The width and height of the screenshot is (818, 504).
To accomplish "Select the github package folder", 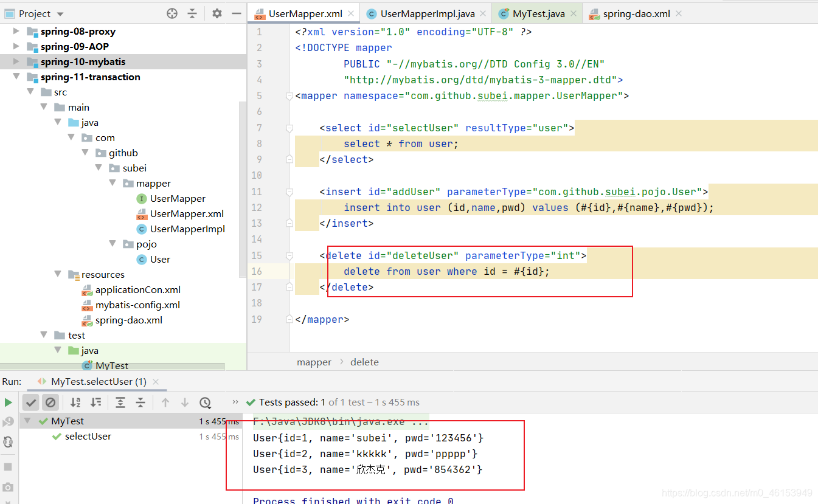I will pos(116,153).
